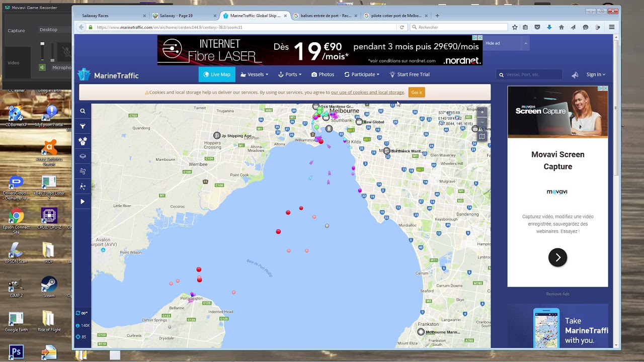Collapse the ad with chevron arrow
The width and height of the screenshot is (644, 362).
526,43
